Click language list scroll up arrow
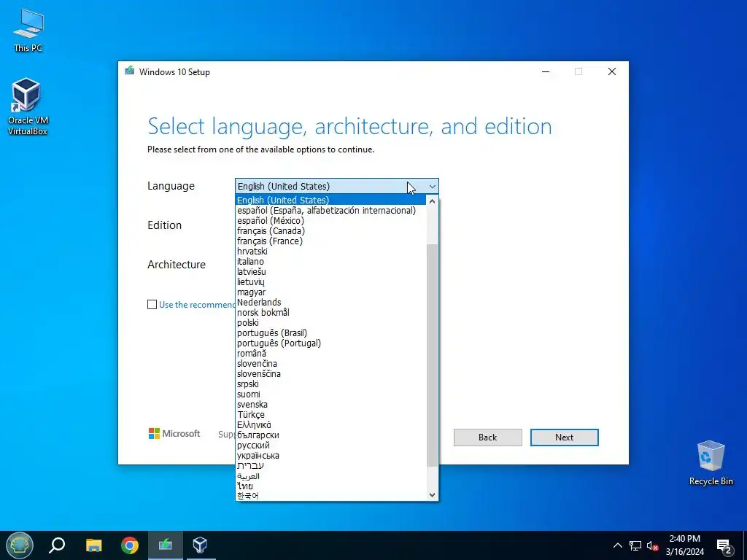Screen dimensions: 747x560 click(x=432, y=201)
